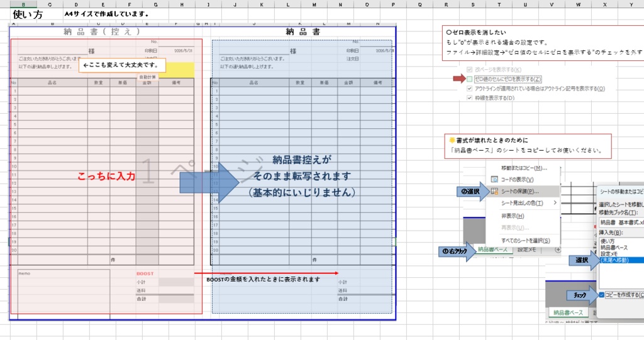Choose 非表示(H) from the context menu
The height and width of the screenshot is (340, 644).
click(x=512, y=216)
